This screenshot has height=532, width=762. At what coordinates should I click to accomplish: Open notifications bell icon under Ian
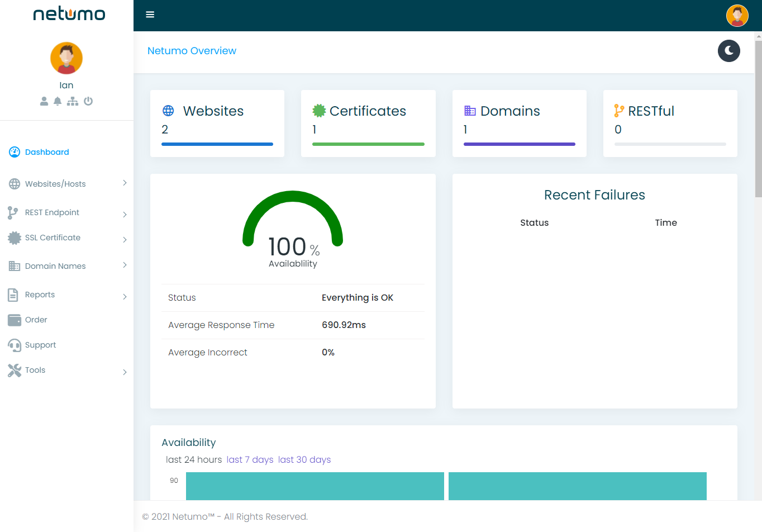pyautogui.click(x=58, y=101)
